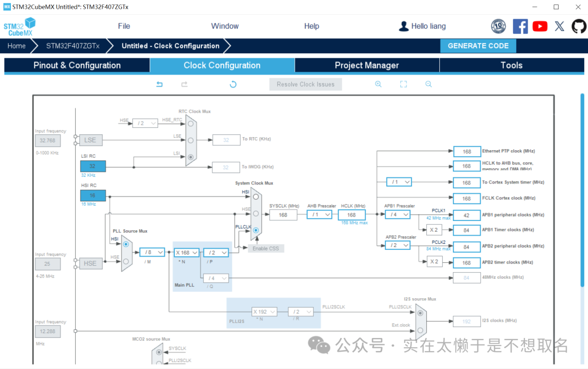Select HSI in System Clock Mux
The height and width of the screenshot is (369, 588).
coord(255,196)
